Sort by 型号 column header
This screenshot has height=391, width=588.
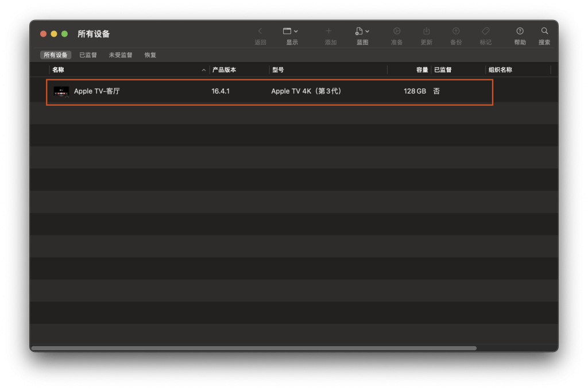click(278, 69)
